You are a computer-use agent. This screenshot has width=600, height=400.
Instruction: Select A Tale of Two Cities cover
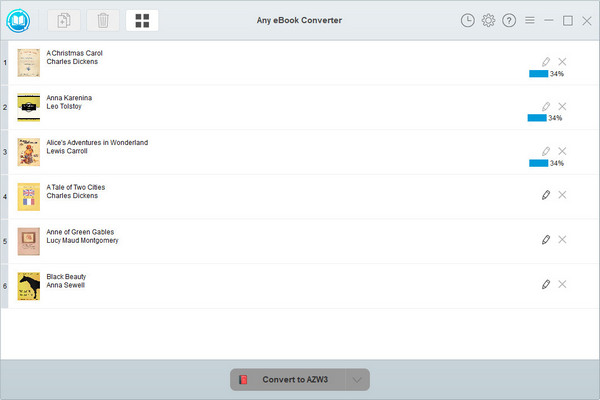click(x=29, y=197)
